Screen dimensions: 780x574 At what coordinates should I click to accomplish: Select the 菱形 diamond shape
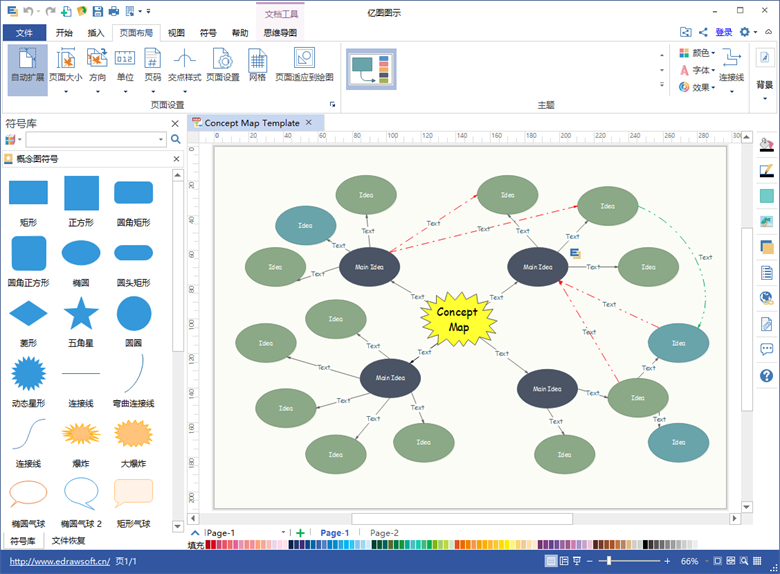pos(28,318)
